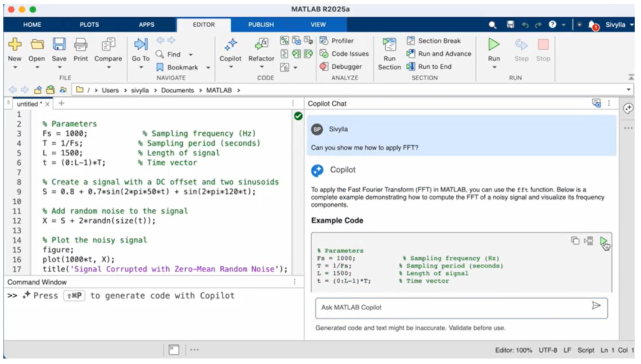The image size is (641, 364).
Task: Click the comment percent icon in CODE group
Action: 284,40
